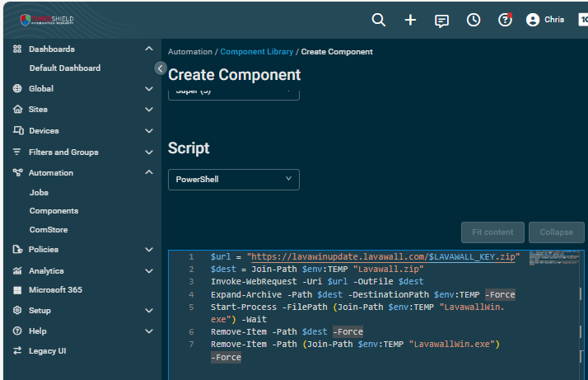Image resolution: width=588 pixels, height=380 pixels.
Task: Open the chat messages icon
Action: (x=441, y=21)
